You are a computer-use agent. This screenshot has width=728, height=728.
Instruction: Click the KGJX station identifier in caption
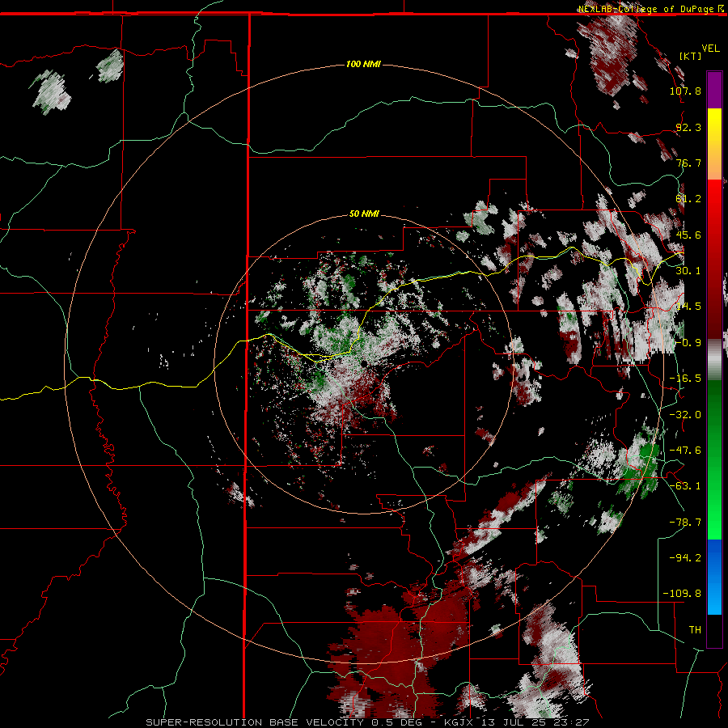457,722
